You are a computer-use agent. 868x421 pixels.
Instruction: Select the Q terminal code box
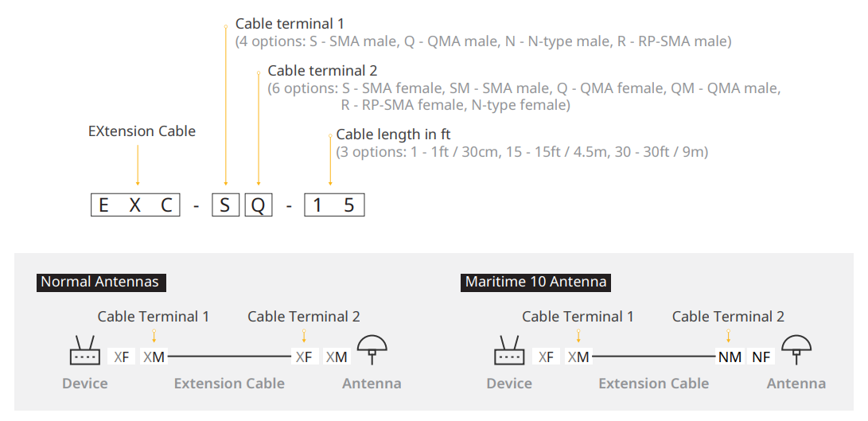pyautogui.click(x=259, y=205)
